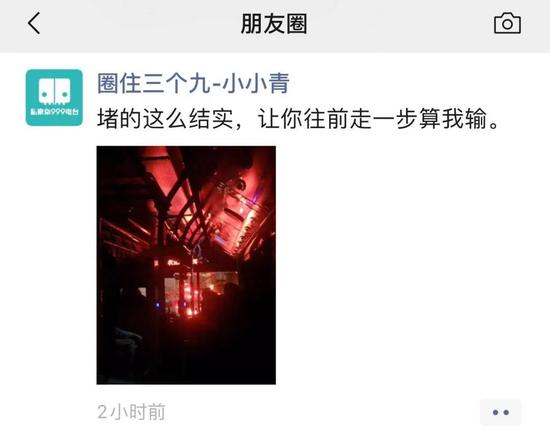This screenshot has height=439, width=550.
Task: Tap the teal 999 radio avatar
Action: pos(54,97)
